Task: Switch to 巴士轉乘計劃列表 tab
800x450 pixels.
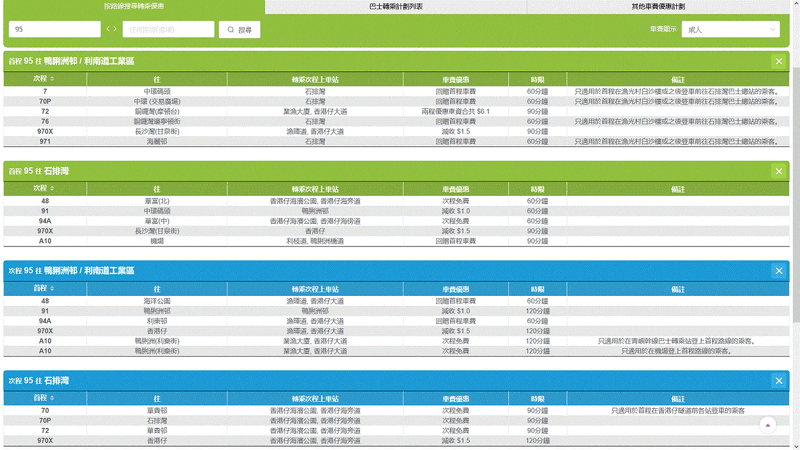Action: pos(396,6)
